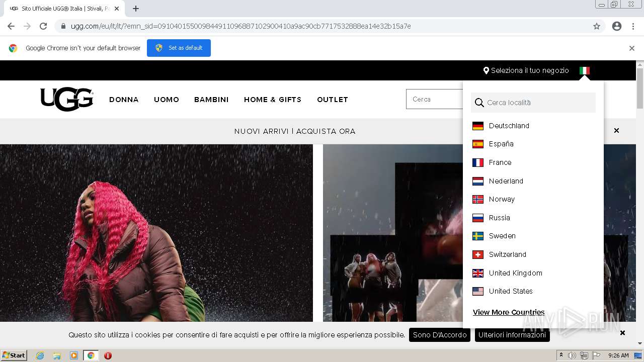The image size is (644, 362).
Task: Dismiss the default browser notification
Action: (632, 48)
